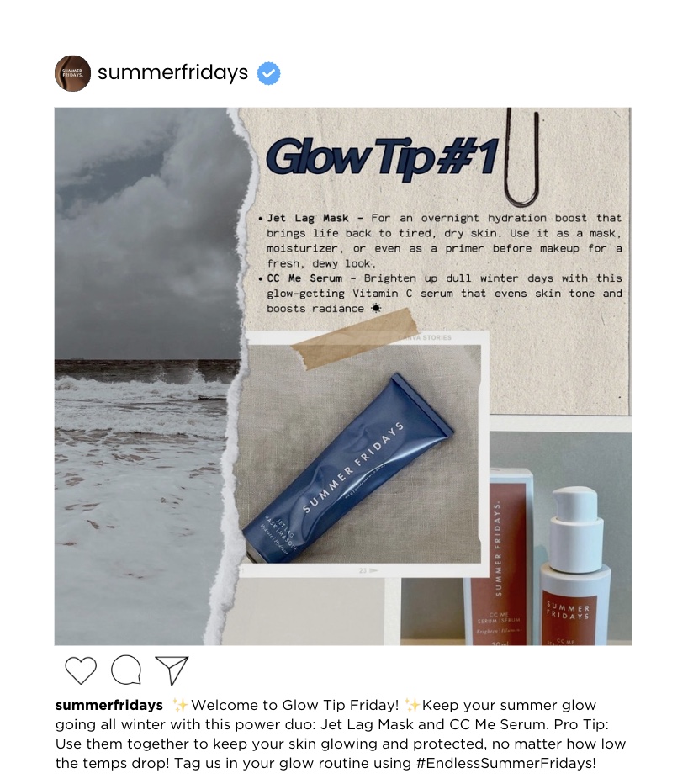
Task: Like the post with the heart icon
Action: (81, 670)
